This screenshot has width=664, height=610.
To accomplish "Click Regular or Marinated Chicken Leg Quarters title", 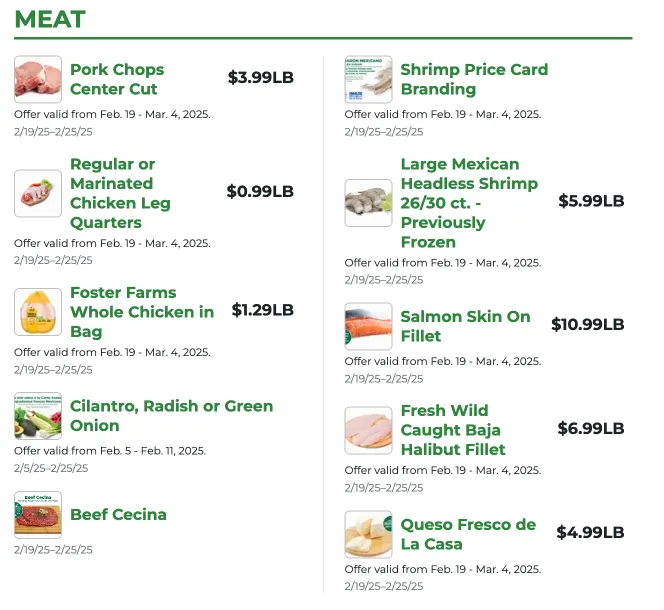I will point(120,193).
